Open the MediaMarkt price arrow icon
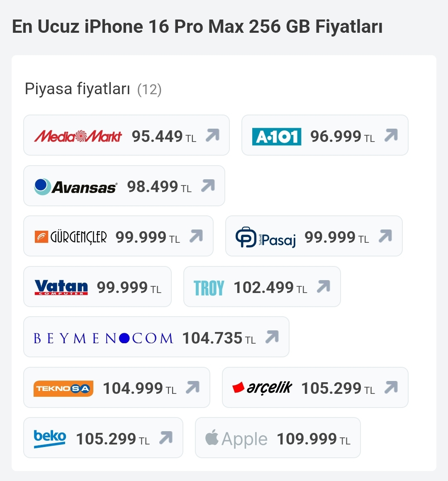 tap(212, 135)
